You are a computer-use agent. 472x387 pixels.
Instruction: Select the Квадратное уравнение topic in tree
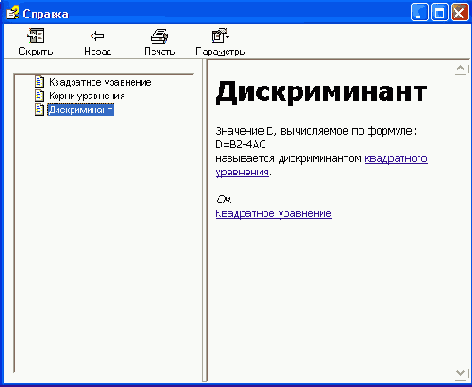click(x=100, y=82)
